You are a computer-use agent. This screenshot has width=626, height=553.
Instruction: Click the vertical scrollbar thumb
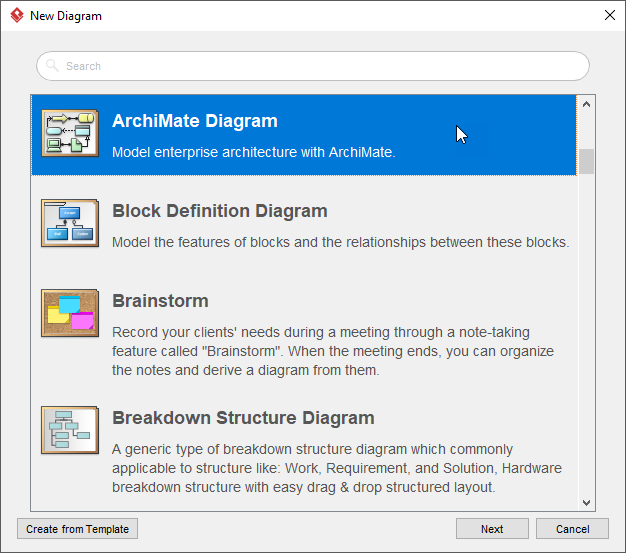587,161
